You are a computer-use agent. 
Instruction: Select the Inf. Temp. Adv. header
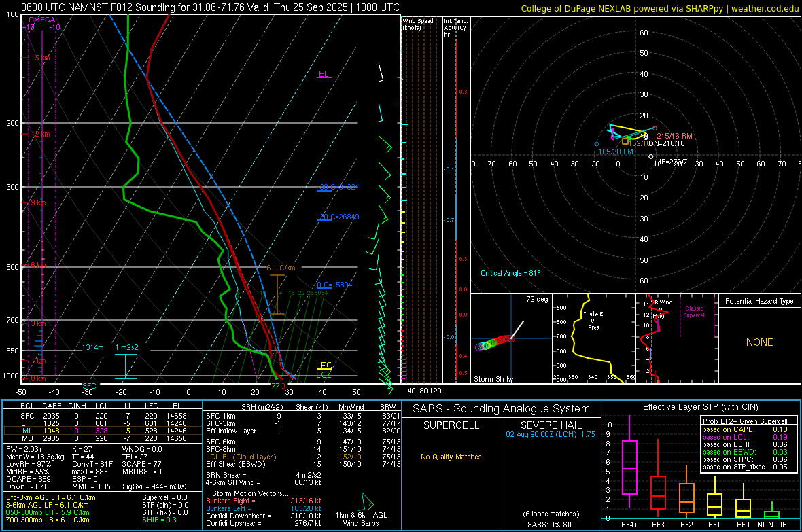click(455, 28)
